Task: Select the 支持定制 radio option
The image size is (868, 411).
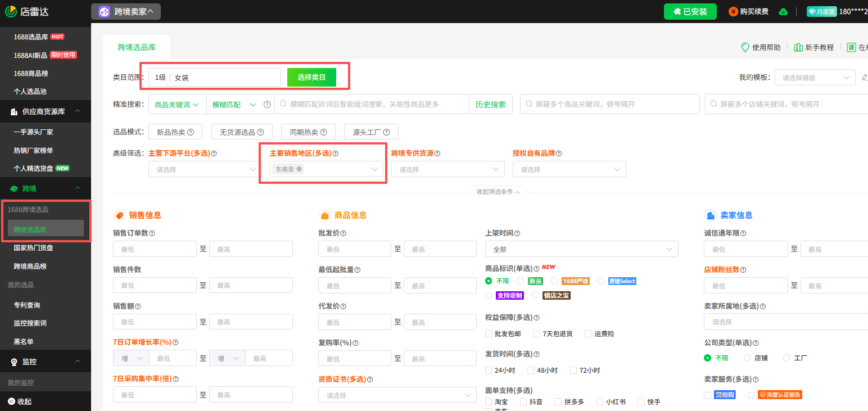Action: coord(489,295)
